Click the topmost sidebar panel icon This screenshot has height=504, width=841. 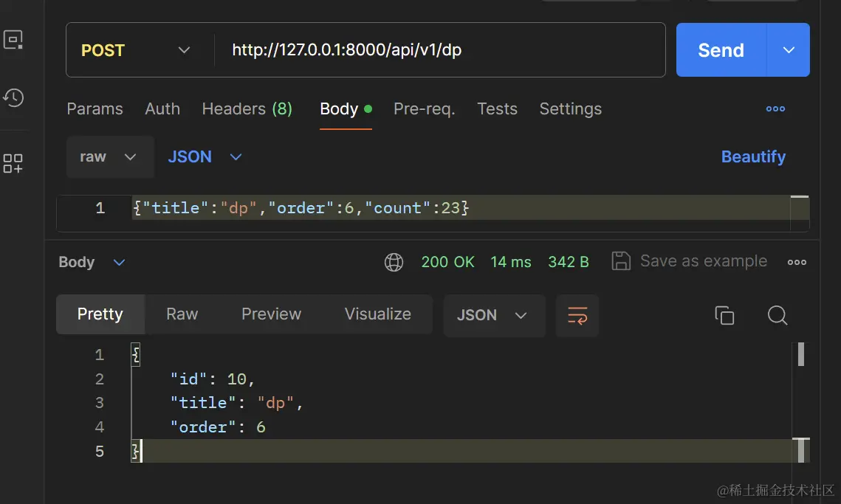(13, 40)
